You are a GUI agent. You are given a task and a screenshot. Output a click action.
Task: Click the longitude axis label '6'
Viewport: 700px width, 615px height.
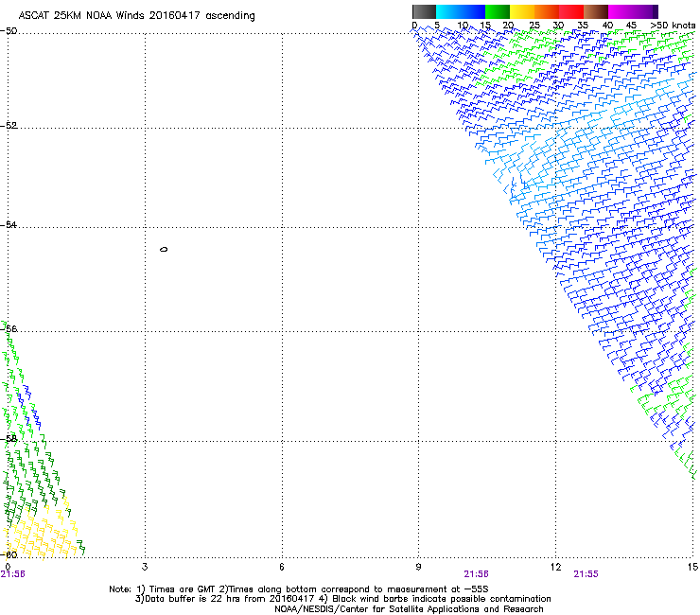(x=282, y=567)
